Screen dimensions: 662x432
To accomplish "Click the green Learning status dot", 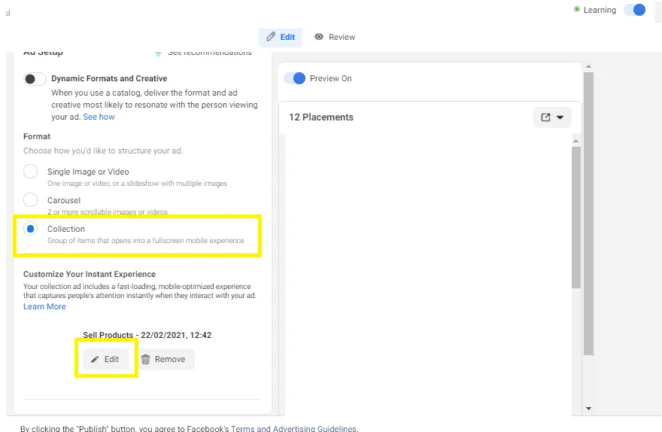I will click(577, 10).
